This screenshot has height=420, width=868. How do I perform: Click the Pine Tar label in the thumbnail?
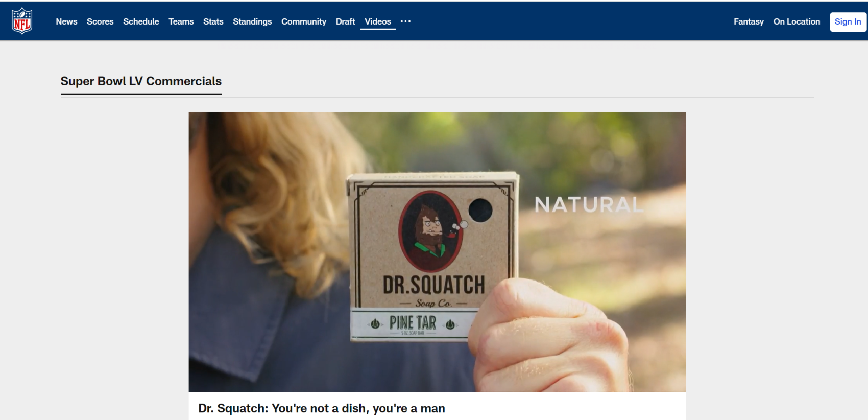click(413, 323)
